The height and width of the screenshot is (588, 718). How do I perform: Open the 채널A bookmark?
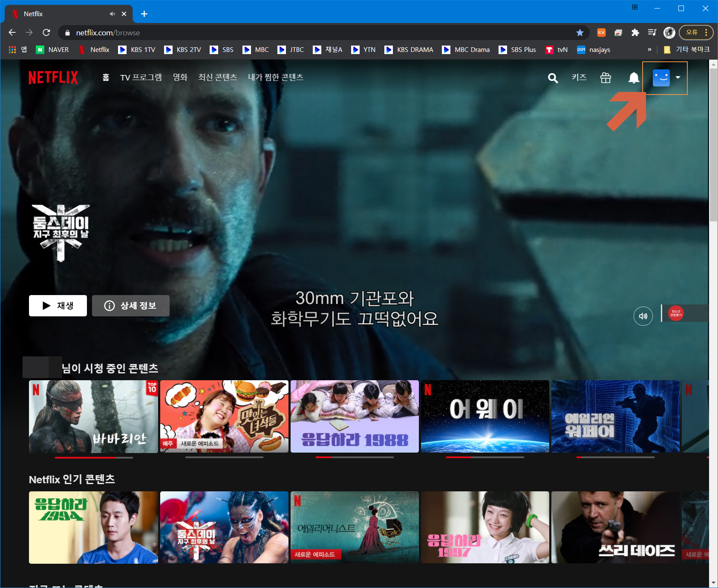(x=328, y=50)
